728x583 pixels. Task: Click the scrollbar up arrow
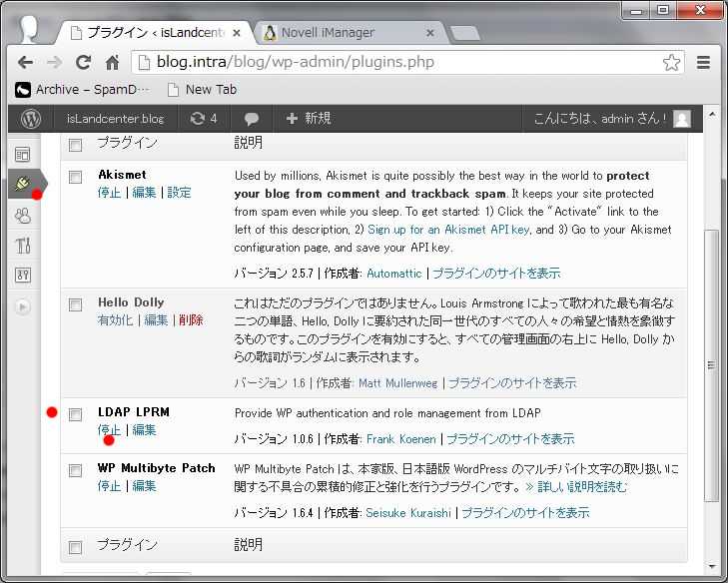712,114
